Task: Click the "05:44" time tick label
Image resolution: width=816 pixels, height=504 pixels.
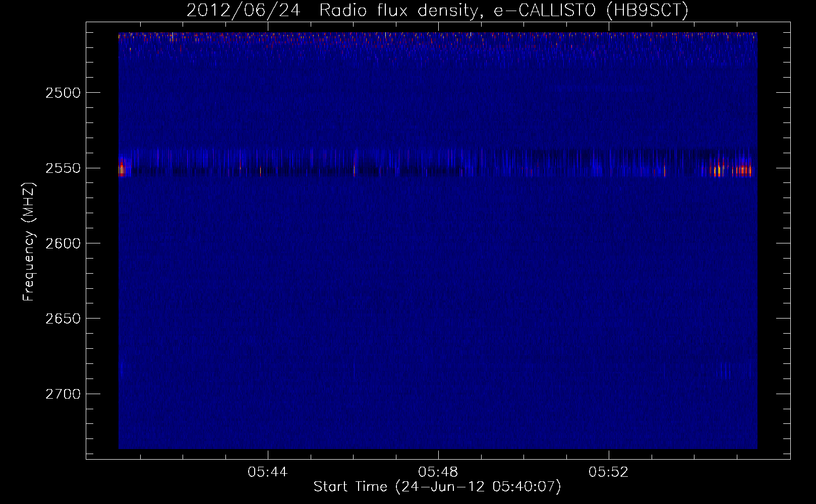Action: point(268,472)
